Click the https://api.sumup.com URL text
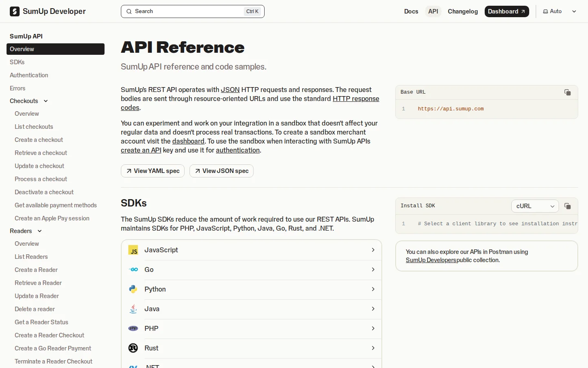 pos(451,109)
